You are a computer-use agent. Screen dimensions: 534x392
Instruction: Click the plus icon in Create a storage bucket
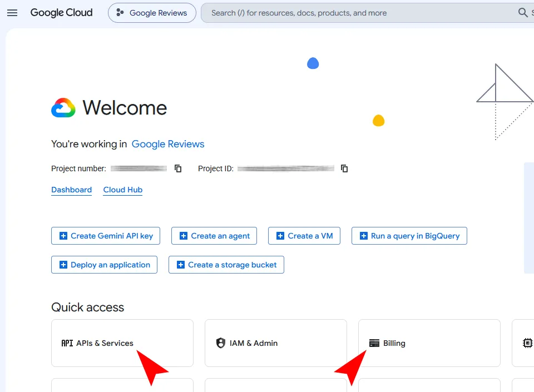(181, 265)
